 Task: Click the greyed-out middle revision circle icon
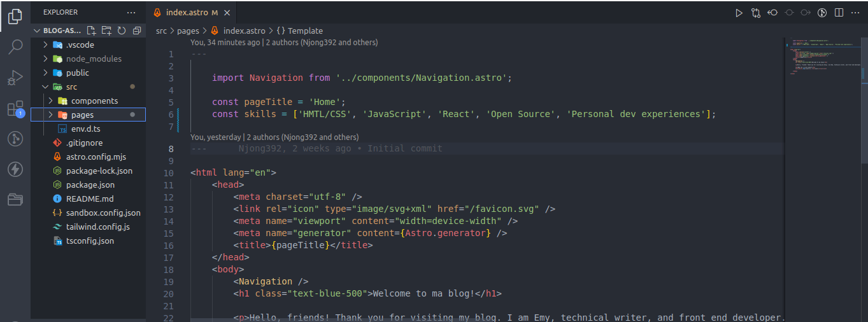point(789,12)
